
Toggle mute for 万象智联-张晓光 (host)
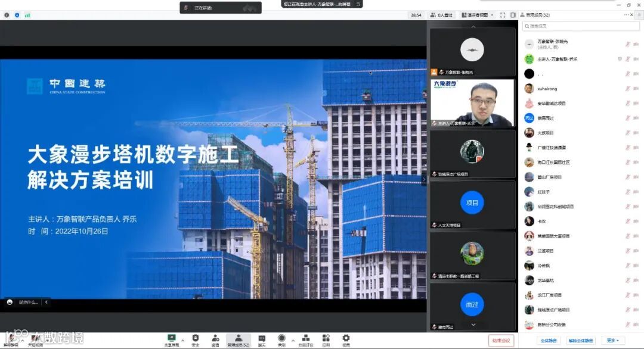(x=627, y=44)
